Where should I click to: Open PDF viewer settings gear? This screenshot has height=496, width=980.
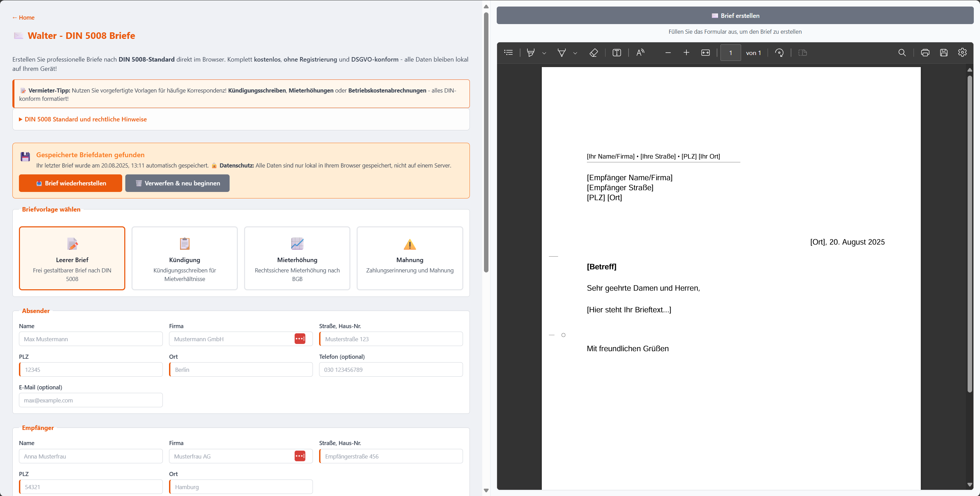962,52
